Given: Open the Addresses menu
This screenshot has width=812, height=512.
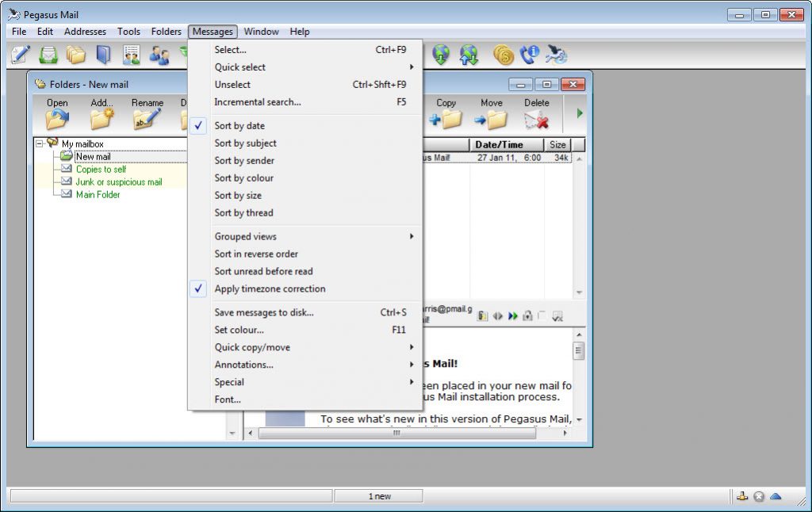Looking at the screenshot, I should (x=85, y=32).
